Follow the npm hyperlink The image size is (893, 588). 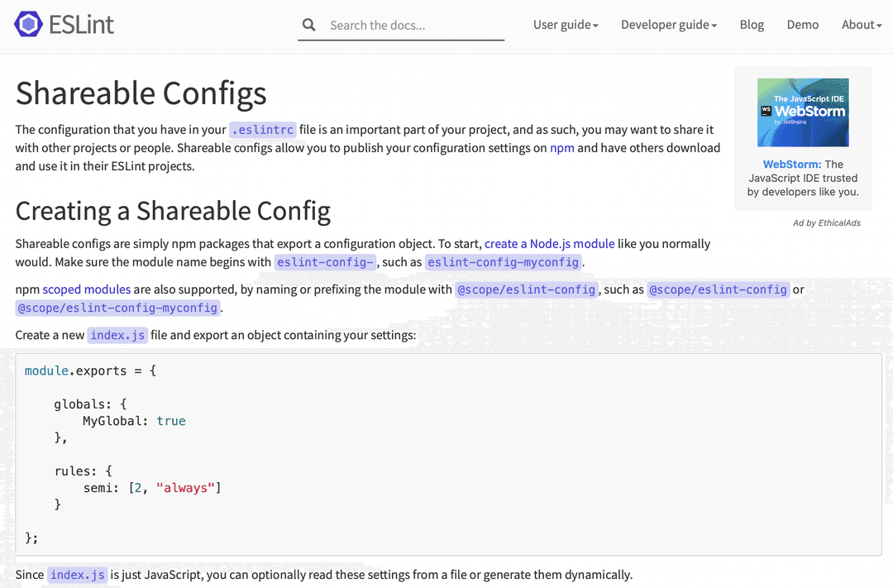click(x=561, y=148)
